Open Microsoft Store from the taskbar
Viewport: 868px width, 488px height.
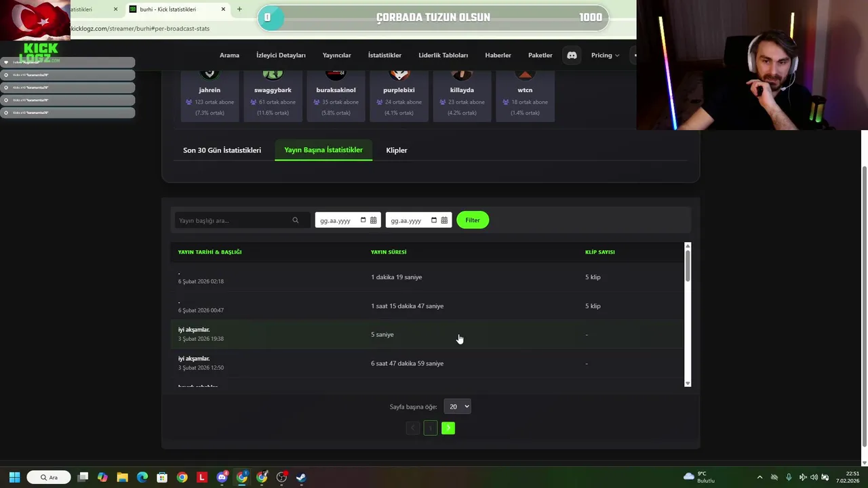[x=162, y=477]
